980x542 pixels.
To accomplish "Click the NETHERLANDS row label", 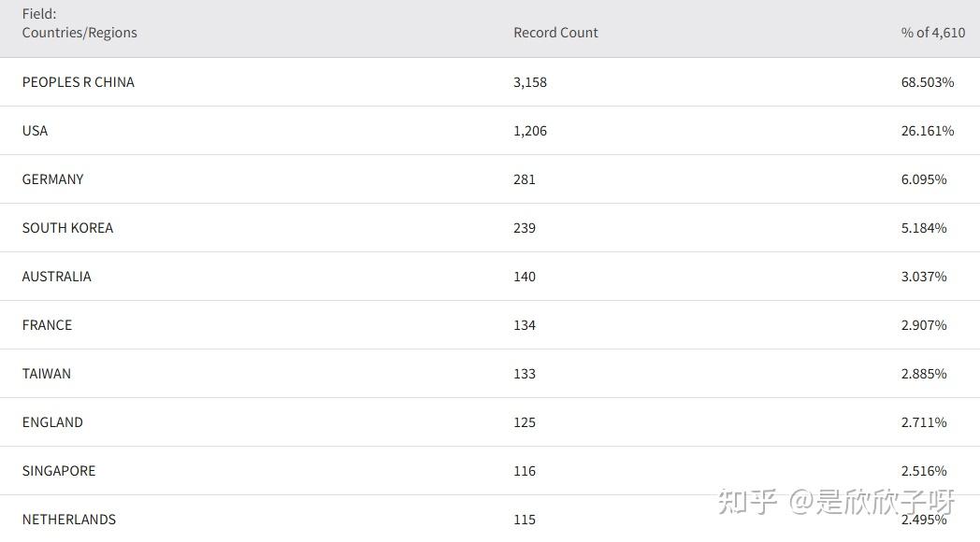I will pyautogui.click(x=69, y=520).
